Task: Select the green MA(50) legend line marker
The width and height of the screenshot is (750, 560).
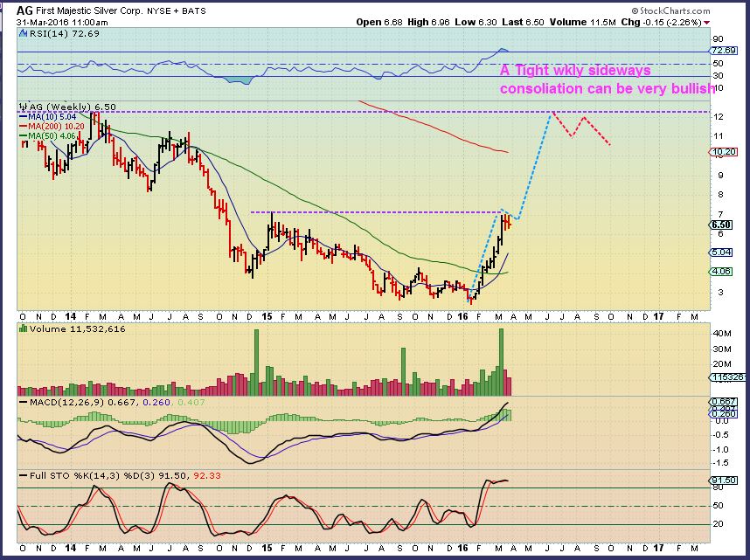Action: pos(23,135)
